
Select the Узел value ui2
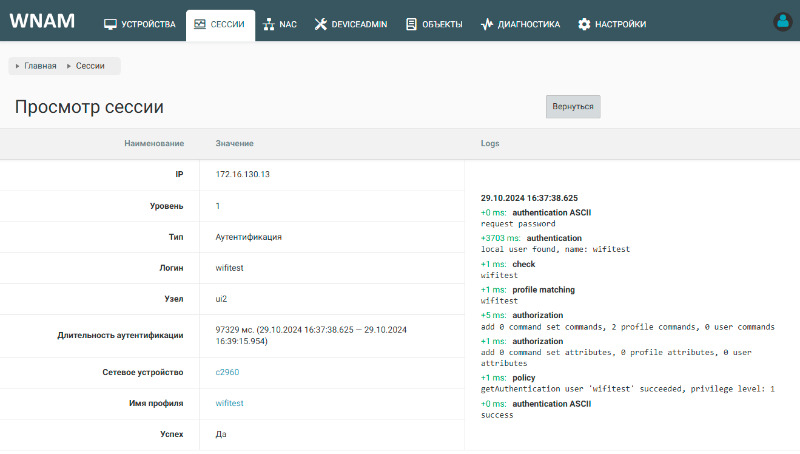[x=221, y=298]
